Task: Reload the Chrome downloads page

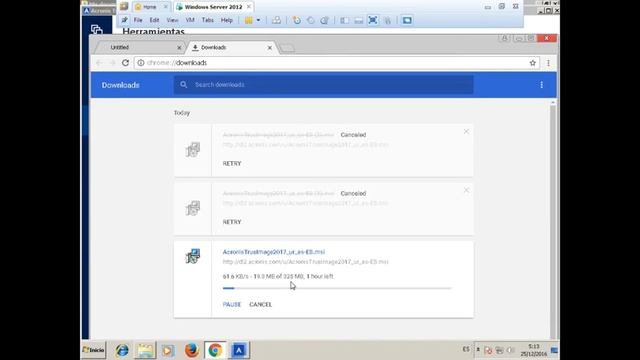Action: tap(125, 63)
